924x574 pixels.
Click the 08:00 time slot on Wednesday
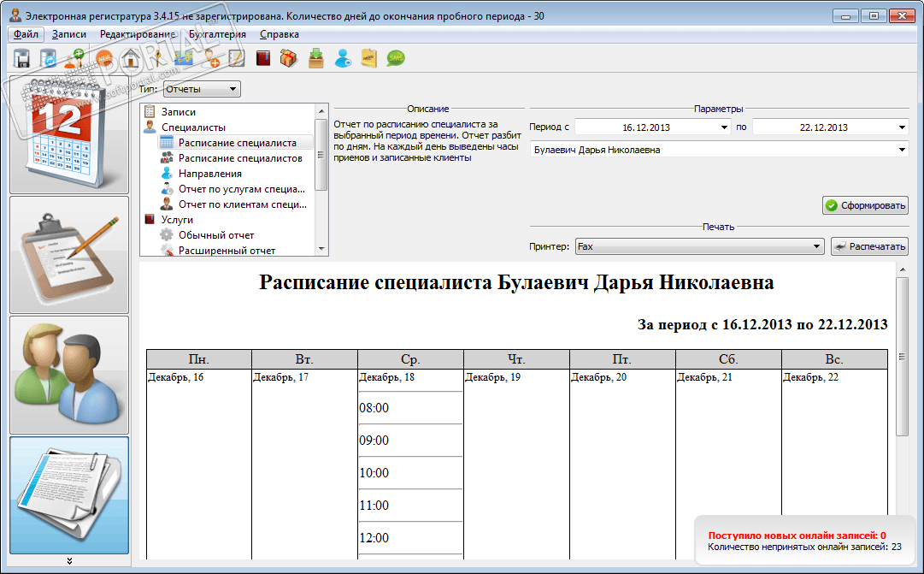(x=410, y=408)
